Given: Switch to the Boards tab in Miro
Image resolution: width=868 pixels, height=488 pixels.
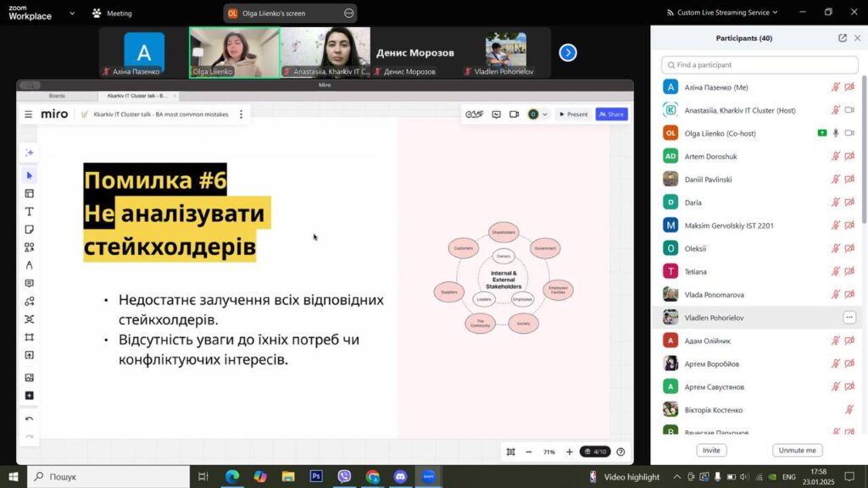Looking at the screenshot, I should click(57, 96).
